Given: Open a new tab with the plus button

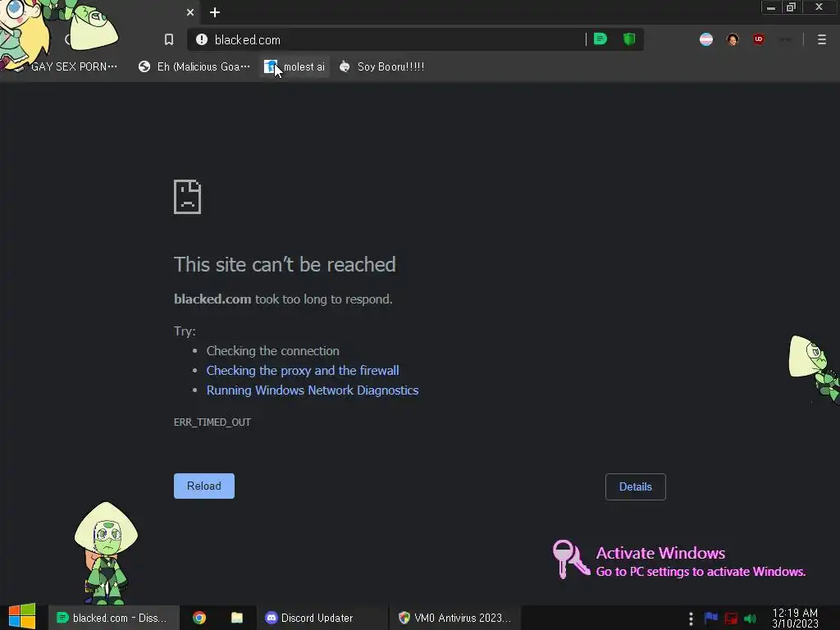Looking at the screenshot, I should click(x=215, y=12).
